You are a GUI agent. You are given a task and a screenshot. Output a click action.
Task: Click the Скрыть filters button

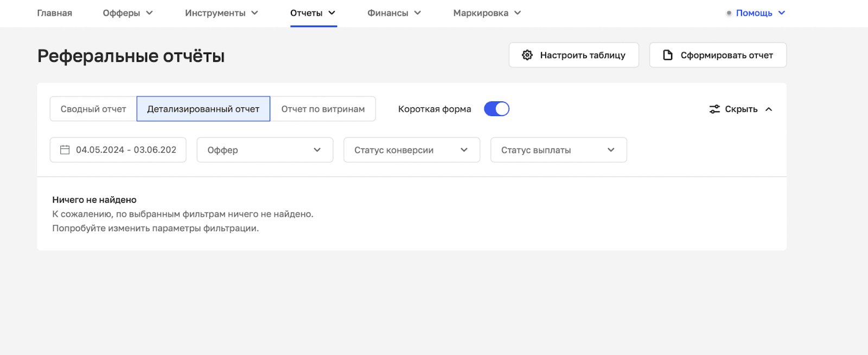point(741,109)
